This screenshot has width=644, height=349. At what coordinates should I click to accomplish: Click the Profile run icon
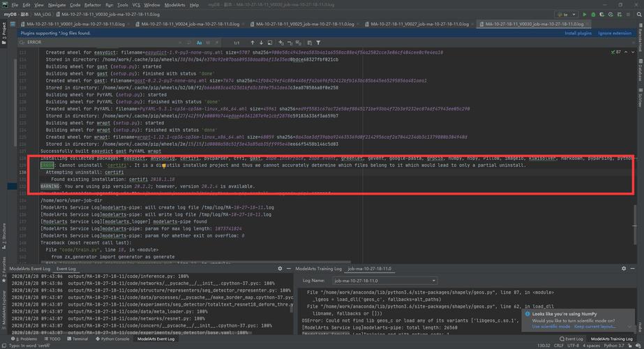611,15
